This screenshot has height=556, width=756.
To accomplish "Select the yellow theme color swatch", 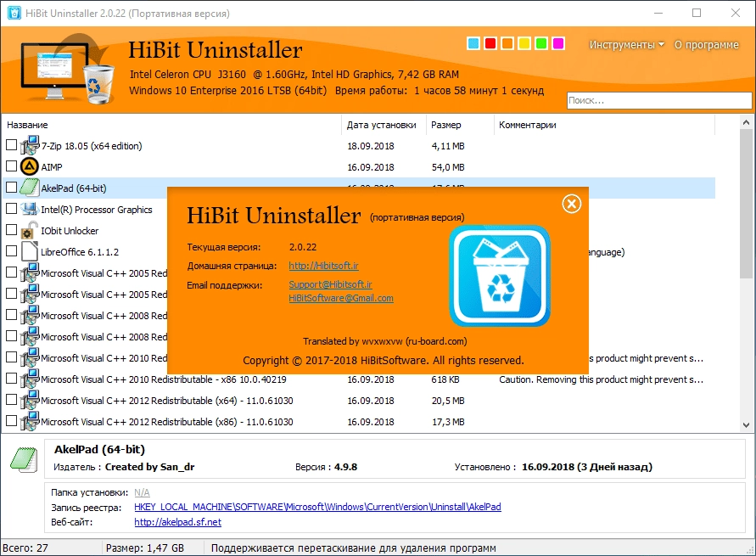I will pyautogui.click(x=524, y=43).
